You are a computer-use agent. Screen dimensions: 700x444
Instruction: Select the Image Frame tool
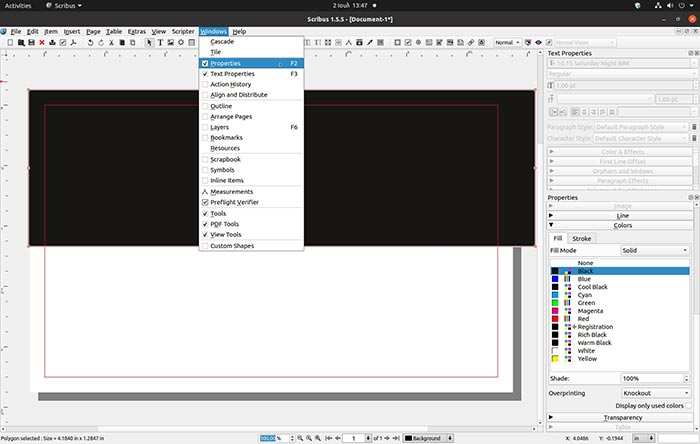[171, 42]
